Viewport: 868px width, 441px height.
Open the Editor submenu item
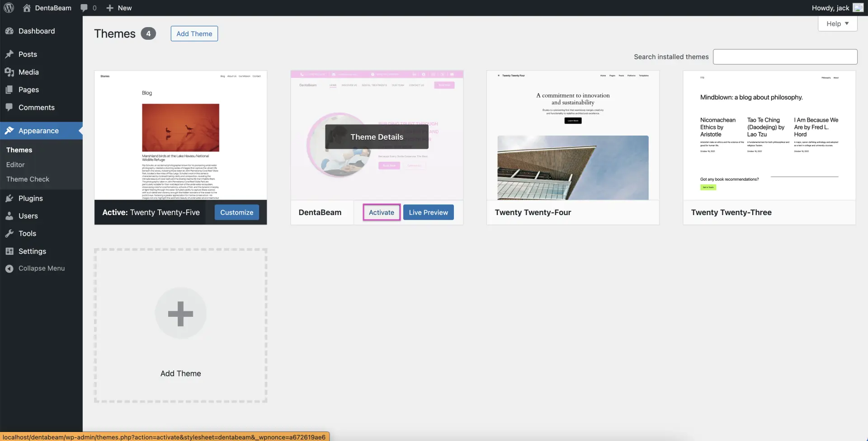click(x=15, y=164)
